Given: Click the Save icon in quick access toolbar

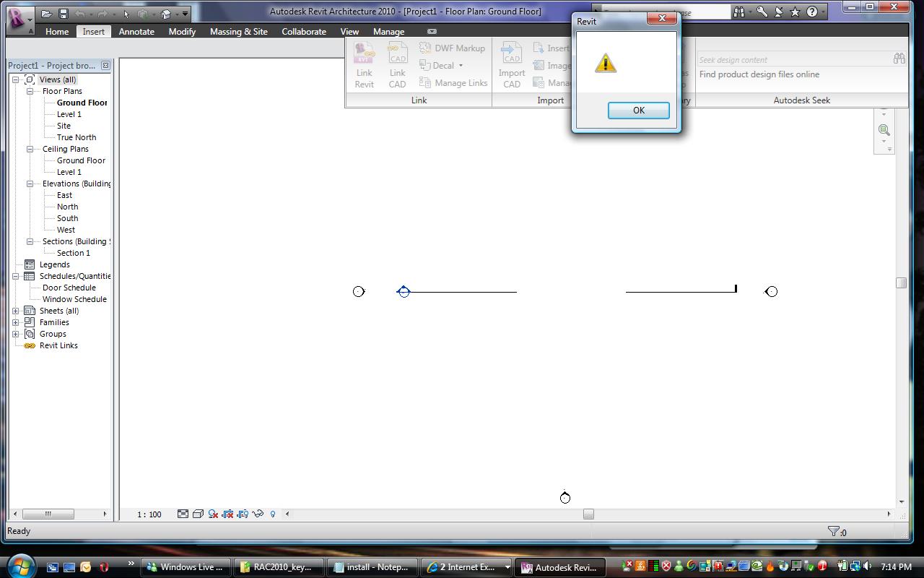Looking at the screenshot, I should pyautogui.click(x=63, y=13).
